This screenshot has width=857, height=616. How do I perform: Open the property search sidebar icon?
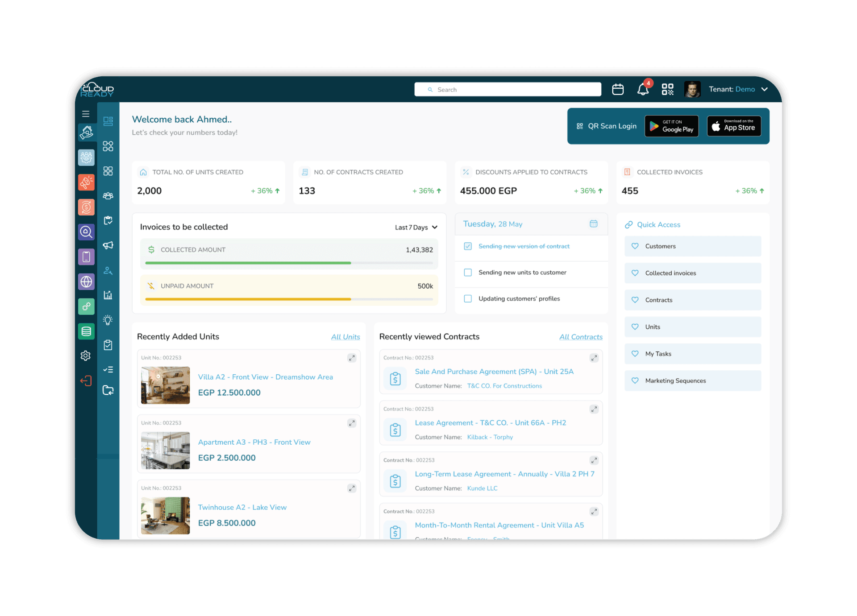[86, 232]
